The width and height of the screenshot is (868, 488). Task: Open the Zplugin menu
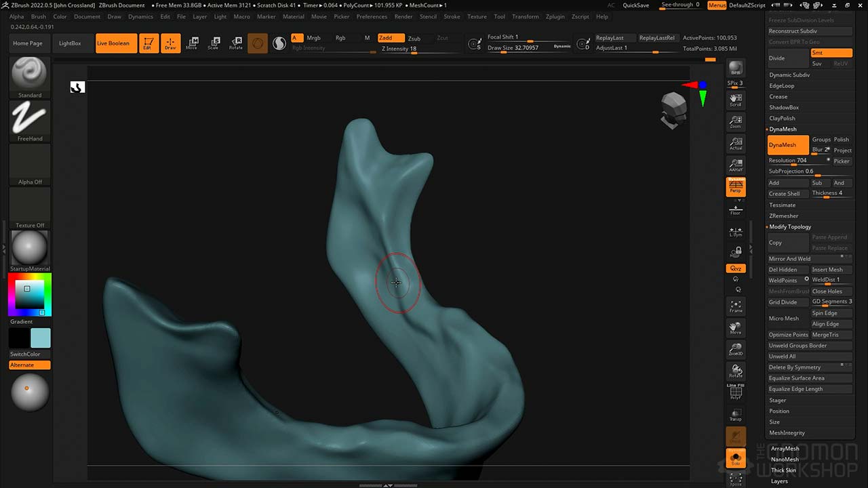tap(555, 16)
